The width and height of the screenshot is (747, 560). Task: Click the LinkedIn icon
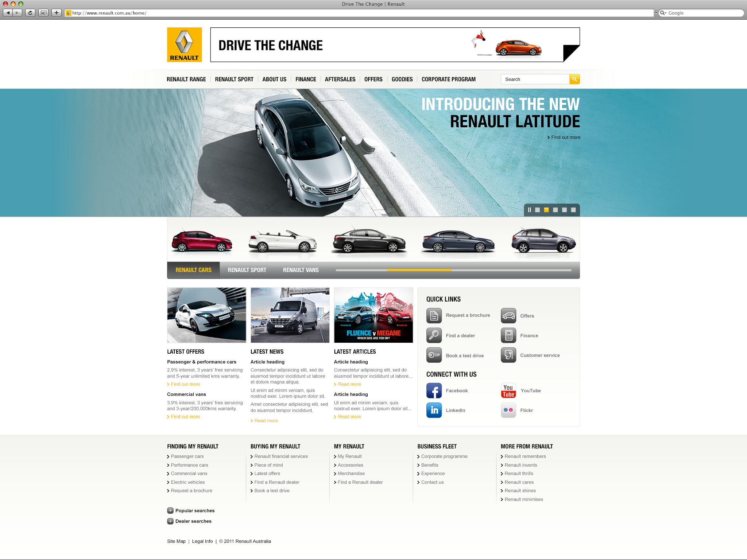pyautogui.click(x=434, y=410)
